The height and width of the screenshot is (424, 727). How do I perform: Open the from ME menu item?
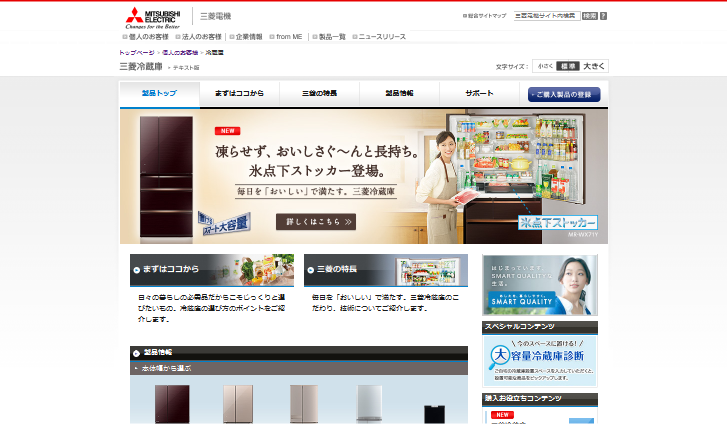click(x=286, y=37)
